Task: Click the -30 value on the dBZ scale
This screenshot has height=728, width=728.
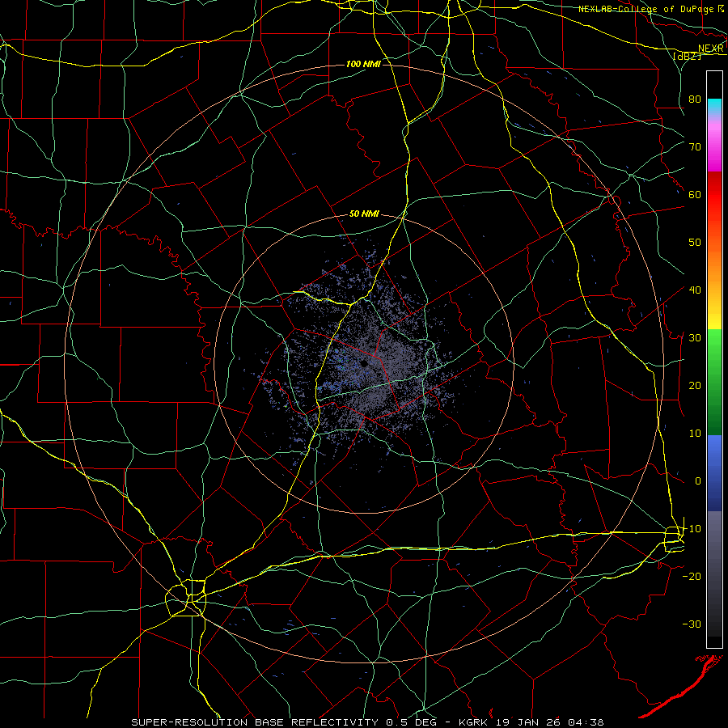Action: tap(692, 624)
